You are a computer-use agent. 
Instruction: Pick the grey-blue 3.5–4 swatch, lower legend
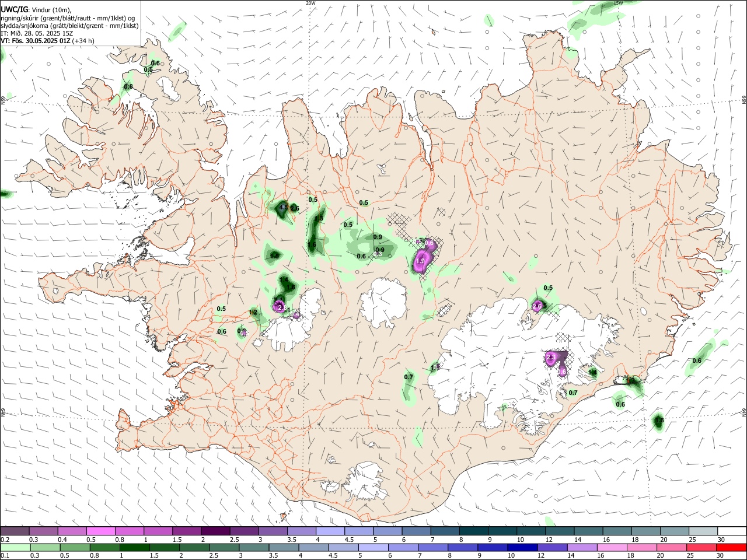coord(284,547)
